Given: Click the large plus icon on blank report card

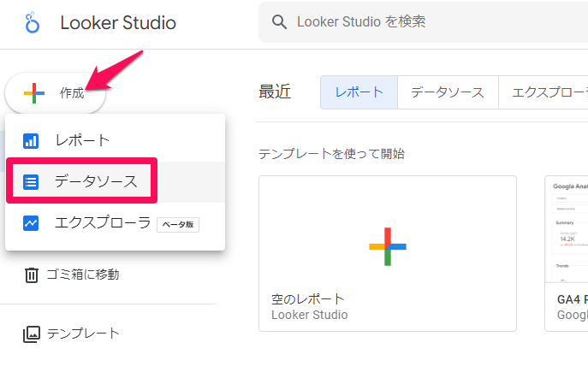Looking at the screenshot, I should point(388,246).
